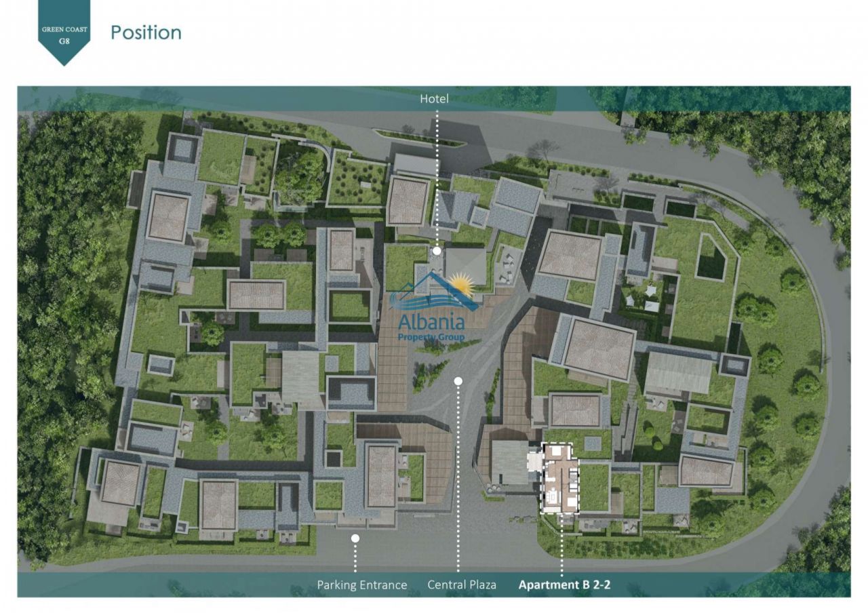Image resolution: width=868 pixels, height=613 pixels.
Task: Click the Parking Entrance marker dot
Action: [355, 538]
